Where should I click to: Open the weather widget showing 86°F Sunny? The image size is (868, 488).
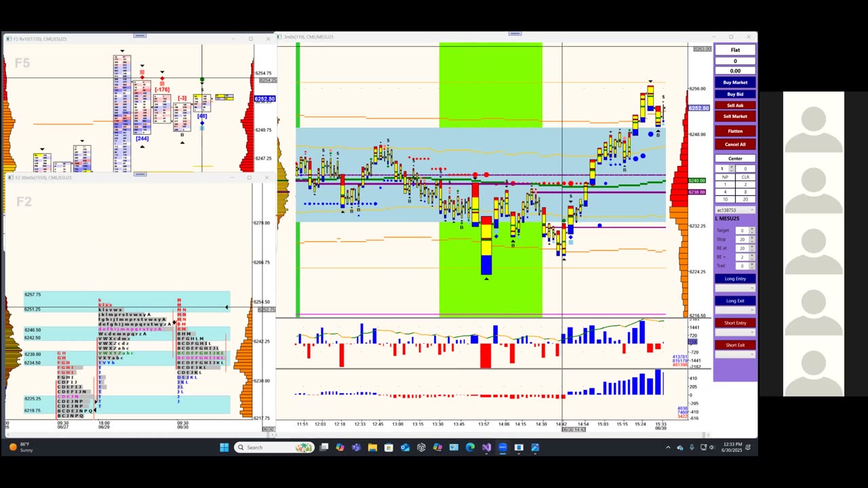[x=21, y=447]
